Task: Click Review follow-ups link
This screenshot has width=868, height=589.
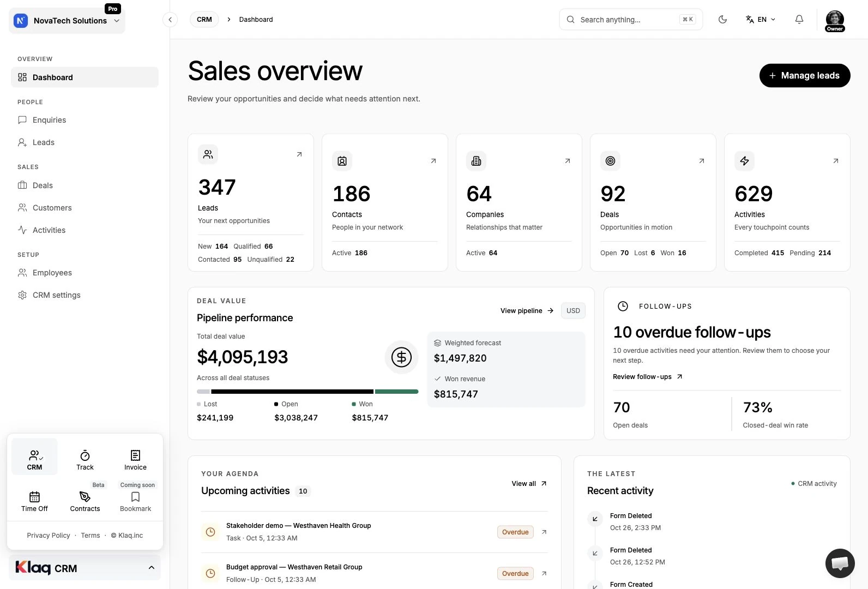Action: pos(648,377)
